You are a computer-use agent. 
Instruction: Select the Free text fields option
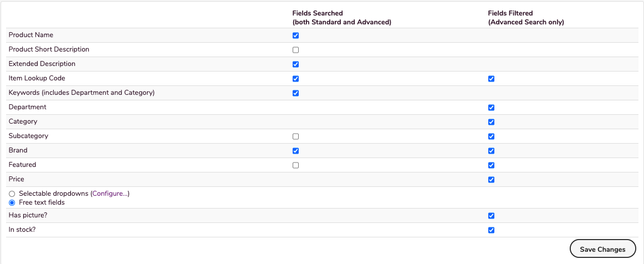(x=12, y=203)
